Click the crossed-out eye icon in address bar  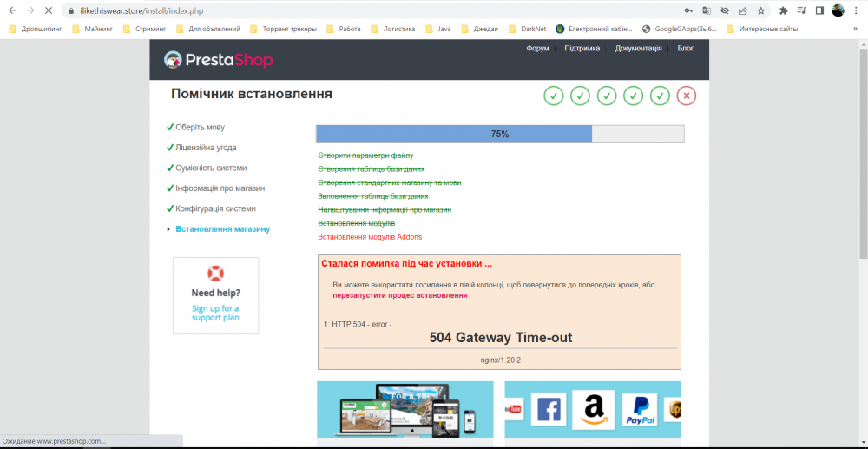point(725,10)
